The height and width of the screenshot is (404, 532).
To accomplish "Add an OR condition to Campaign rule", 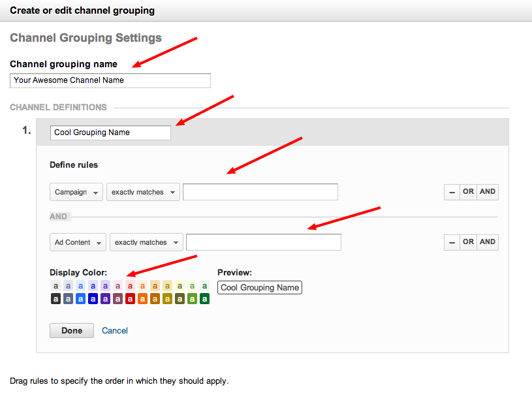I will (x=468, y=192).
